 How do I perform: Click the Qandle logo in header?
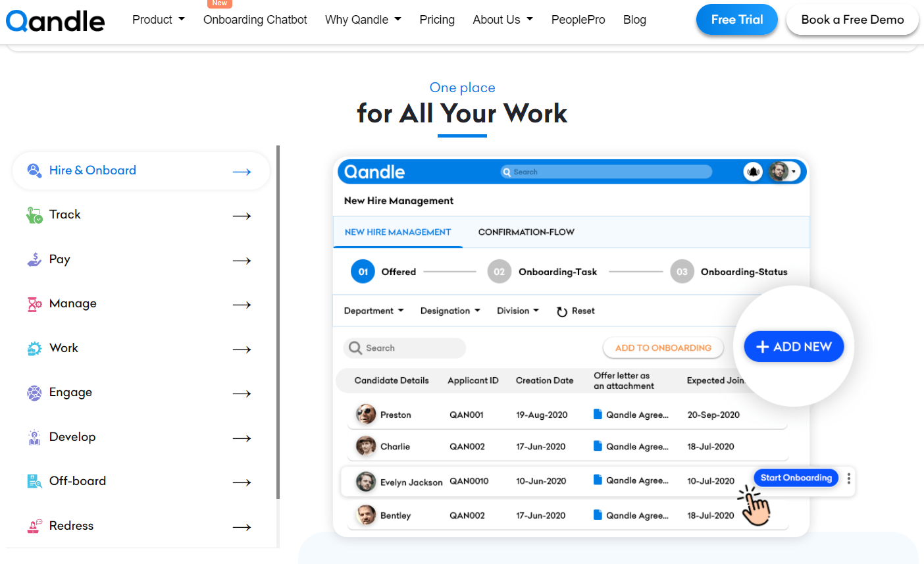(x=55, y=20)
